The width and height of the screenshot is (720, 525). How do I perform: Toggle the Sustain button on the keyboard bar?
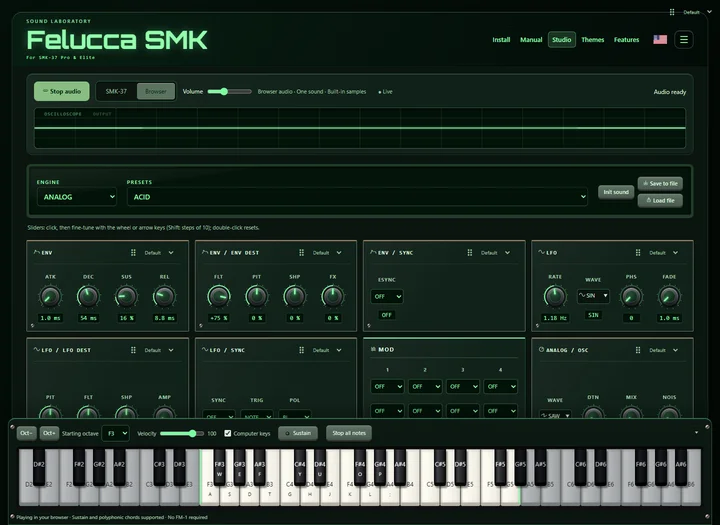pos(298,433)
